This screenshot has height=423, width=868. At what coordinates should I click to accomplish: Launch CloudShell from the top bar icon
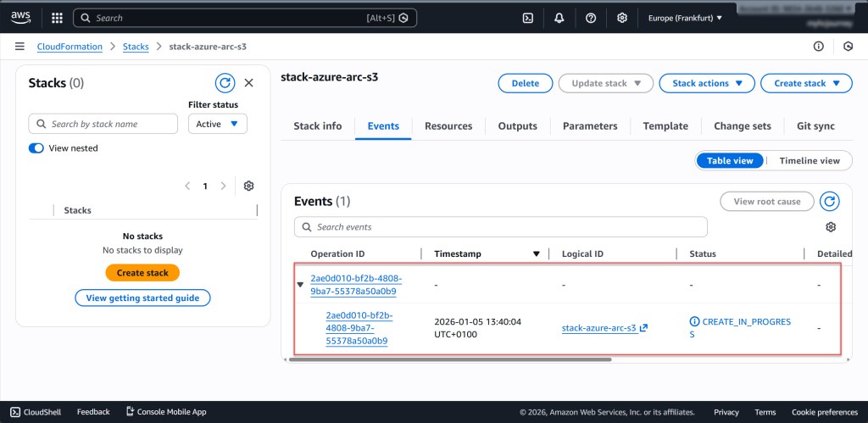pos(527,18)
